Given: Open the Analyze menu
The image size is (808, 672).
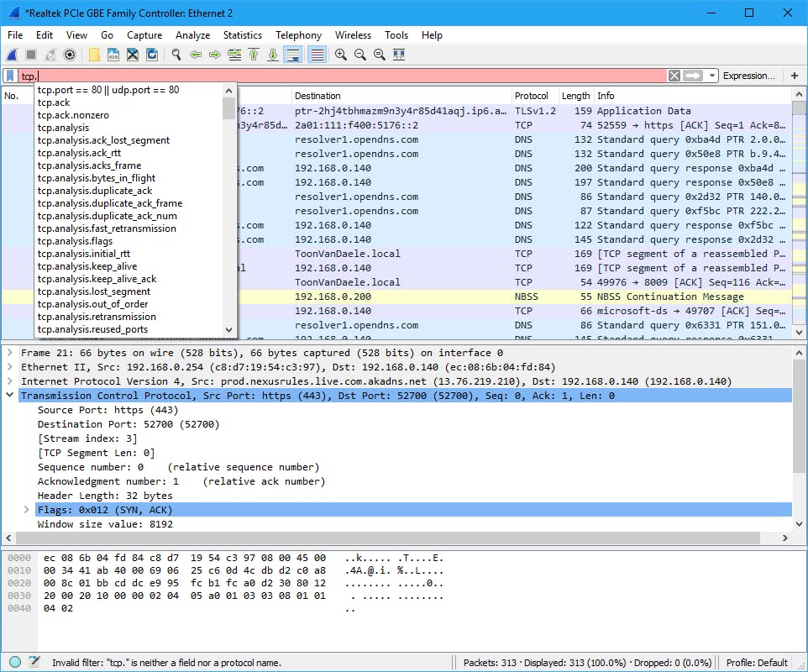Looking at the screenshot, I should click(x=192, y=35).
